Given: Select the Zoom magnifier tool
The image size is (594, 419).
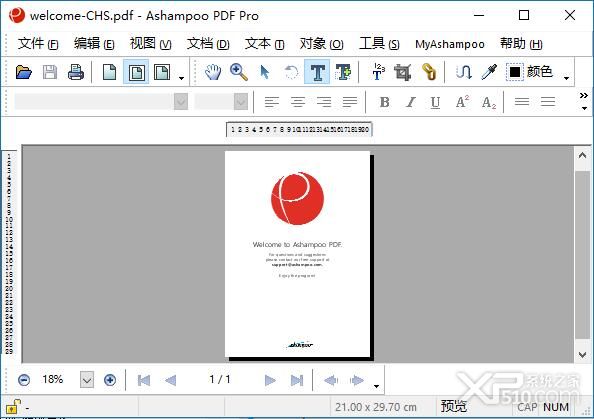Looking at the screenshot, I should coord(239,72).
